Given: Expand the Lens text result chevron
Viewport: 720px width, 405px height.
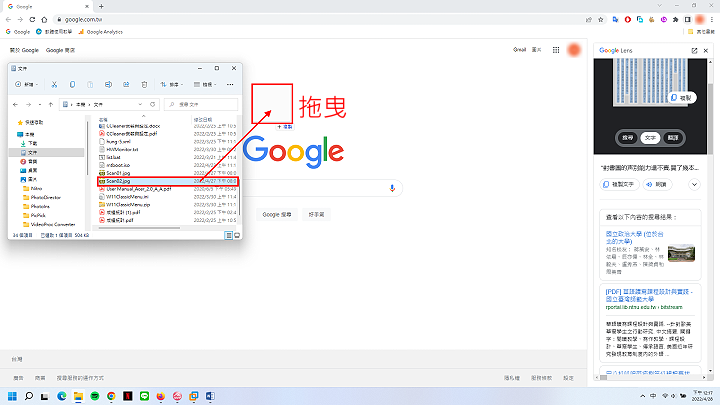Looking at the screenshot, I should click(694, 185).
